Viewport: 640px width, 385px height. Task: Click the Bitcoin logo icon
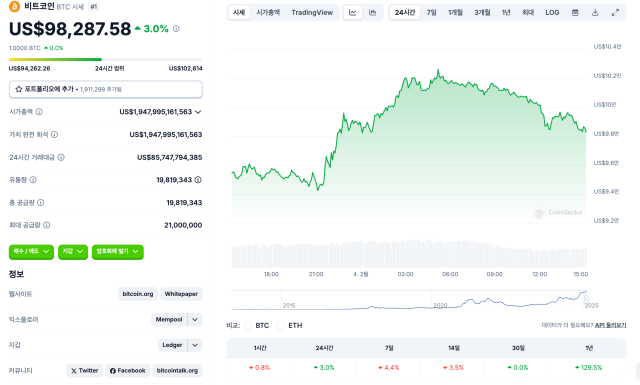pos(14,7)
